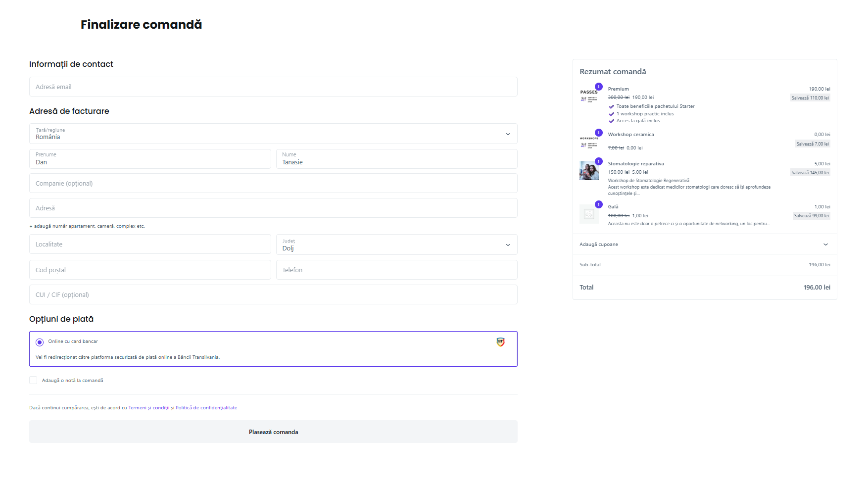Click the checkmark beside Toate beneficiile pachetului Starter

click(x=612, y=106)
